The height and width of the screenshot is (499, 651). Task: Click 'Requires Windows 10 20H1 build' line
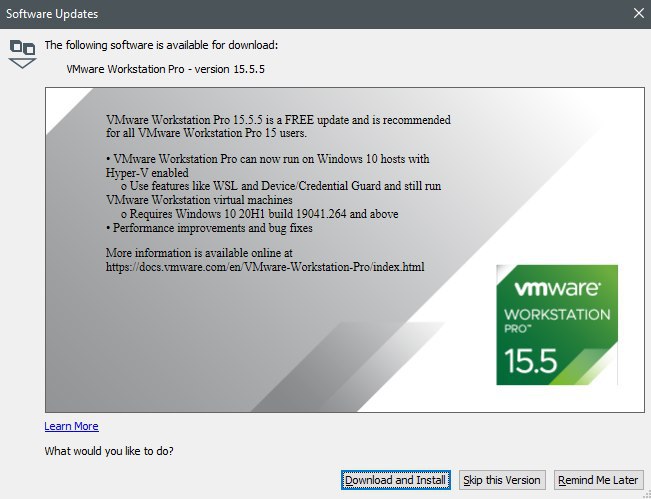click(259, 214)
